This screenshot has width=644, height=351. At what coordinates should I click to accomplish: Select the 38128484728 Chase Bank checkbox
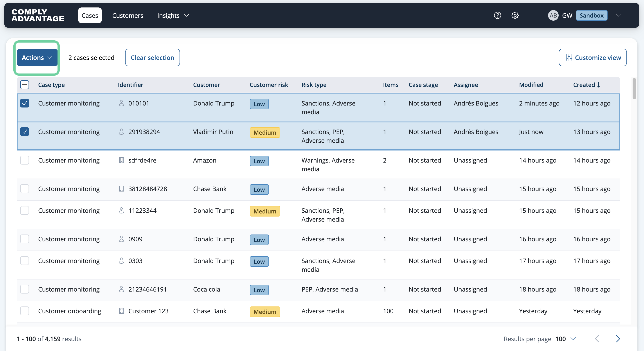[25, 189]
